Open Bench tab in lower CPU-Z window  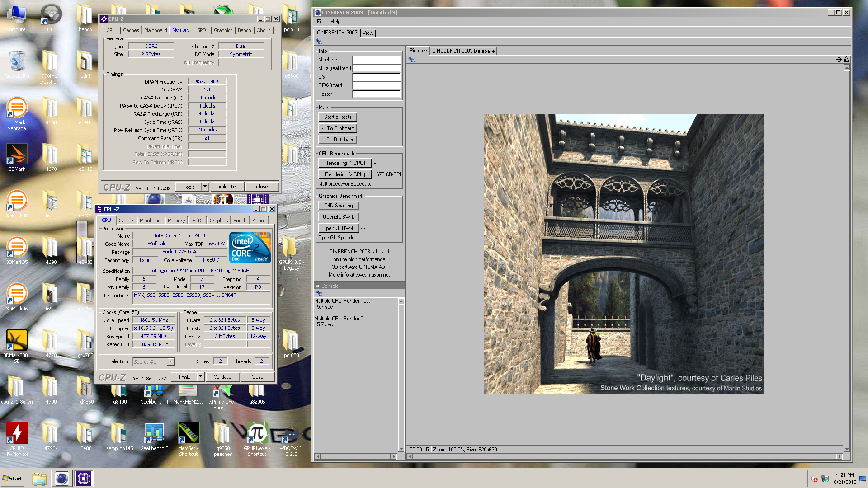tap(240, 221)
